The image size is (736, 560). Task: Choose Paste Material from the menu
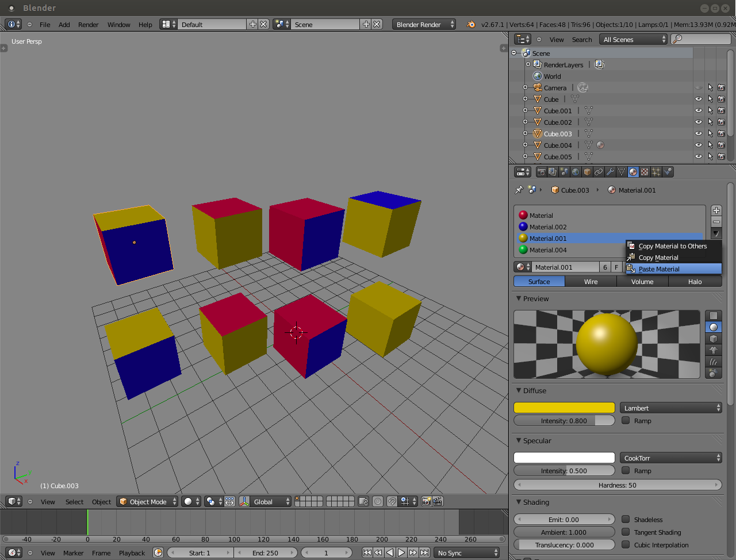click(x=673, y=269)
